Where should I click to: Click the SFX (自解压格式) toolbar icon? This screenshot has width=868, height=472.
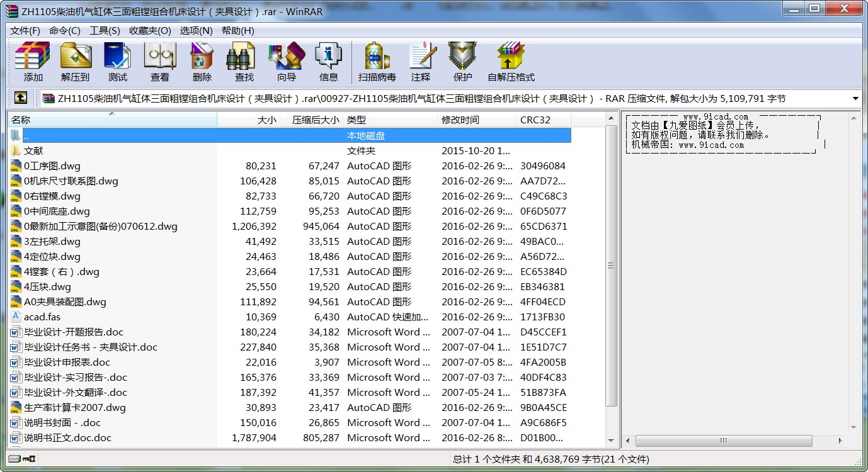[x=510, y=62]
